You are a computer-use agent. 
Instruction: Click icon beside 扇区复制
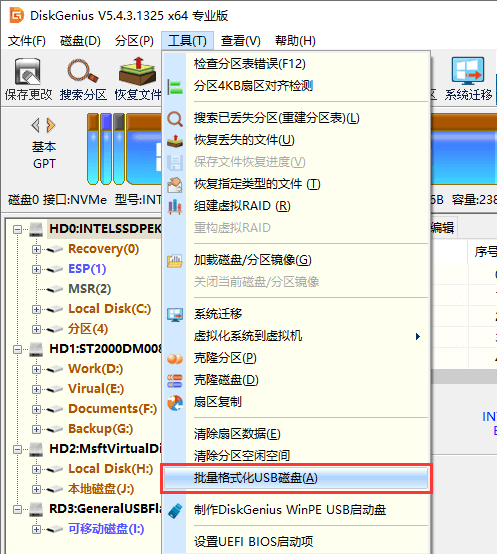[x=175, y=403]
